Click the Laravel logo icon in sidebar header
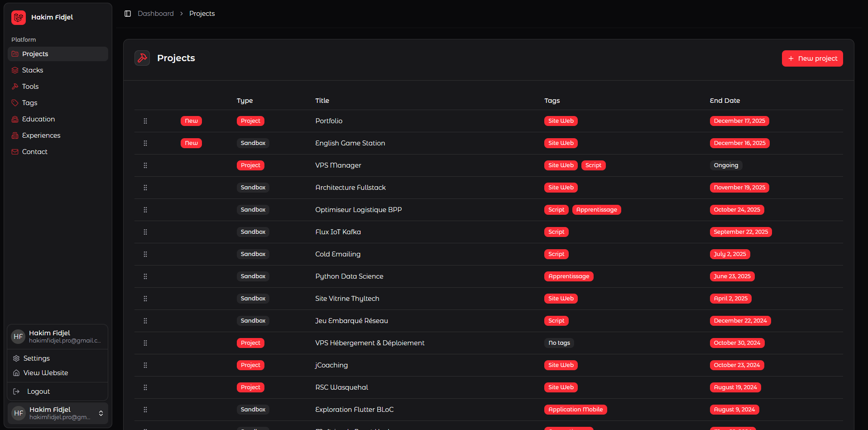This screenshot has height=430, width=868. (x=19, y=18)
